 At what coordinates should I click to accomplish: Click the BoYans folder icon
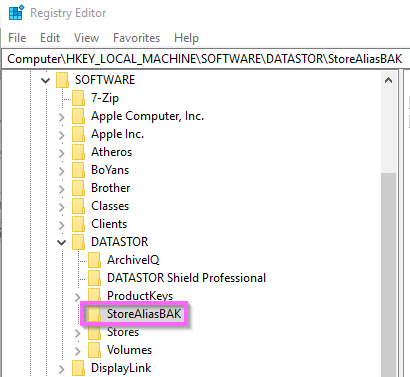78,170
